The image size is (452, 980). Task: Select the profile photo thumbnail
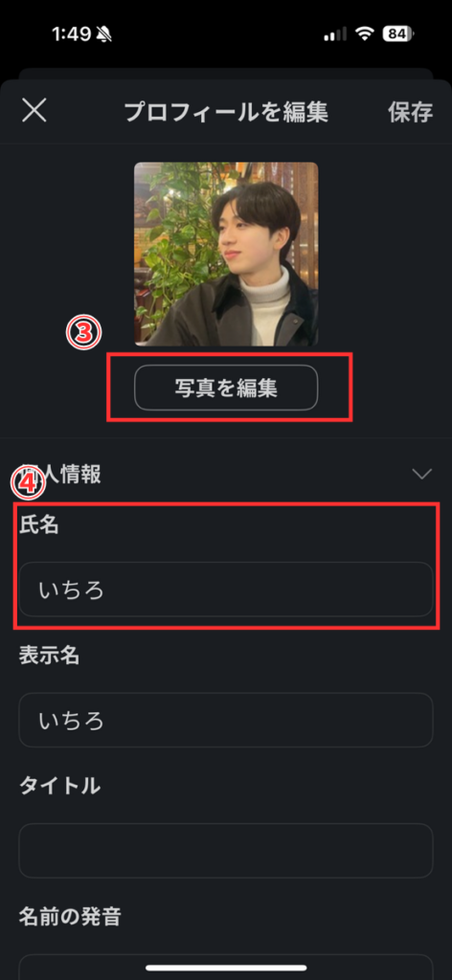226,254
